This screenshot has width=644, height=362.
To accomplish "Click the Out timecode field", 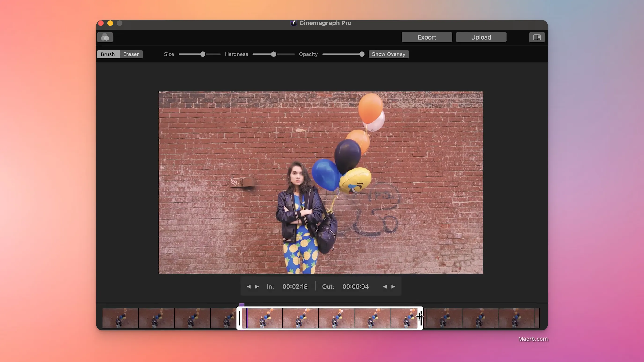I will [355, 286].
